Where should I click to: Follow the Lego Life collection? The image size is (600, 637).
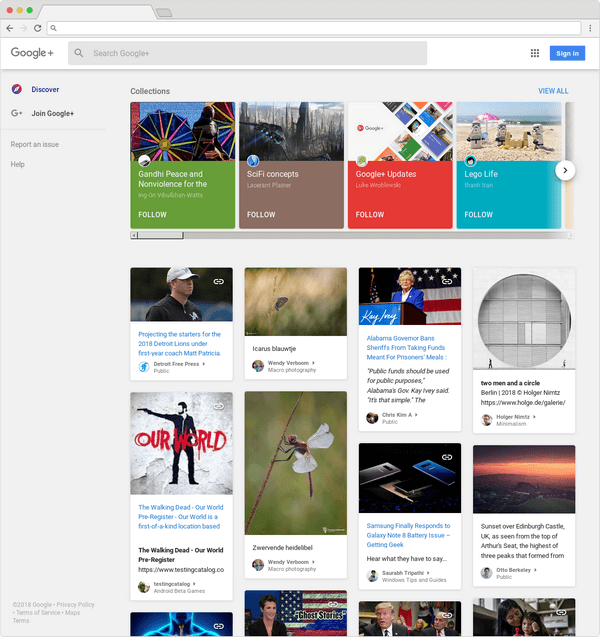click(x=479, y=214)
